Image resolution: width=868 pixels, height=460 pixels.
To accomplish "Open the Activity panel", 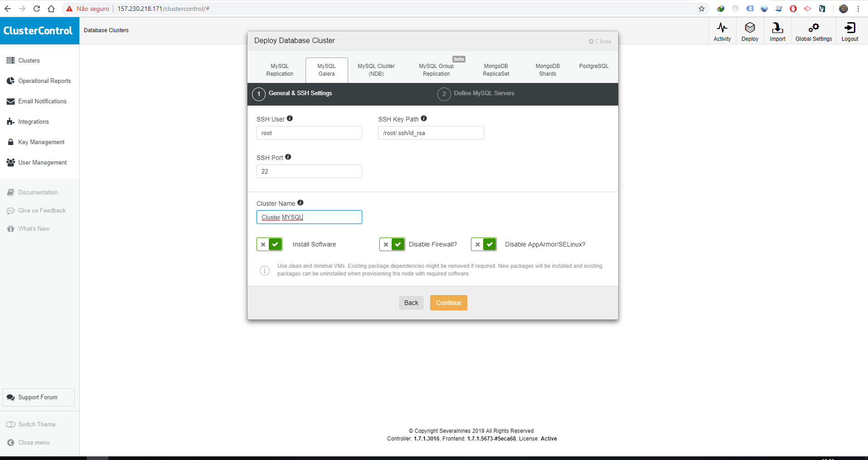I will 722,31.
